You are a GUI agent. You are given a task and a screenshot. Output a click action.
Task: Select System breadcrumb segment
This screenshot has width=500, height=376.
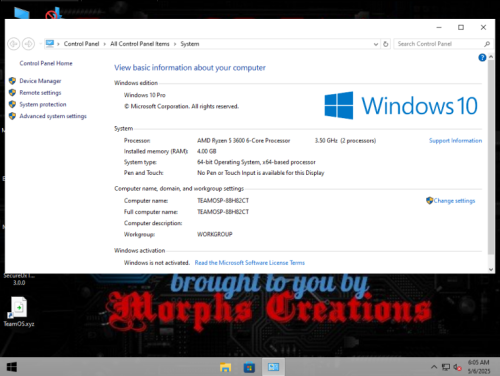click(x=190, y=44)
